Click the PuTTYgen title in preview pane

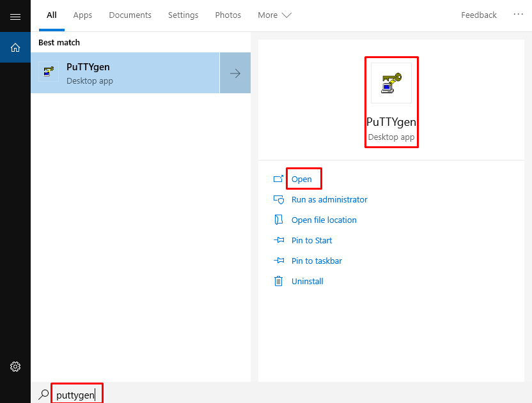pos(391,122)
